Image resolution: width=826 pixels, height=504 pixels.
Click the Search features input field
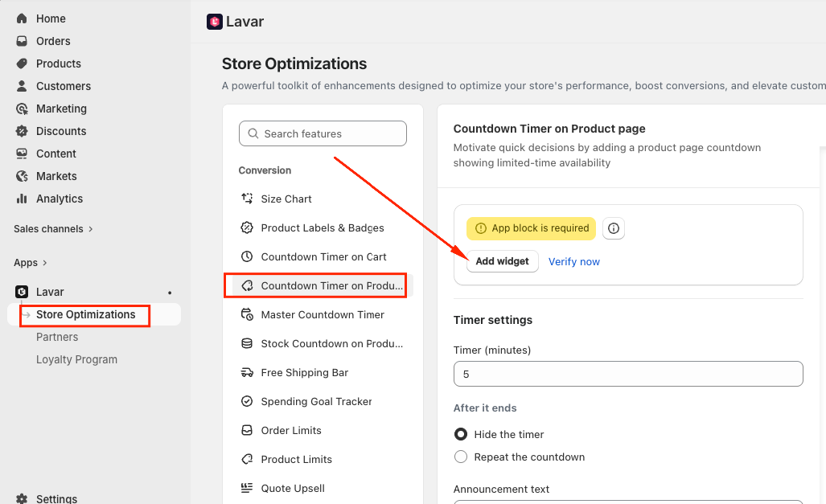click(323, 133)
